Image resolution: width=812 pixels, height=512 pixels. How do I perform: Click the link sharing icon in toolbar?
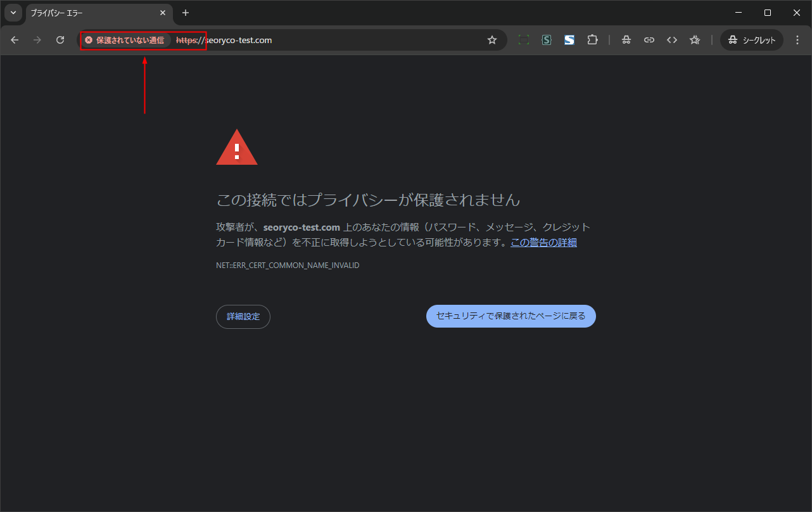649,39
